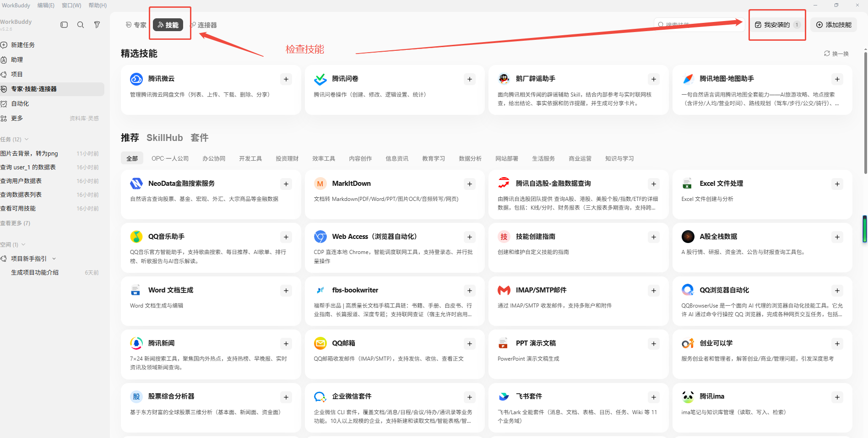This screenshot has height=438, width=868.
Task: Open search from the sidebar magnifier icon
Action: coord(81,25)
